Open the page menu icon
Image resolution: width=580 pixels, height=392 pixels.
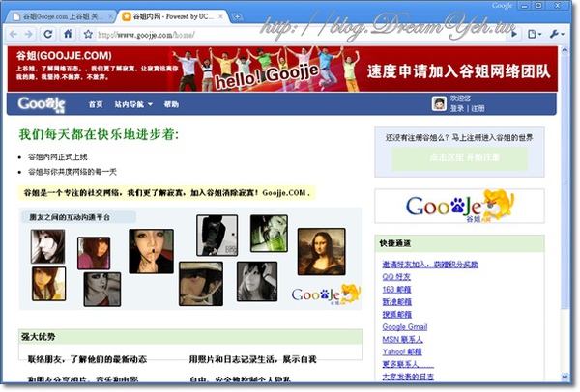coord(535,35)
